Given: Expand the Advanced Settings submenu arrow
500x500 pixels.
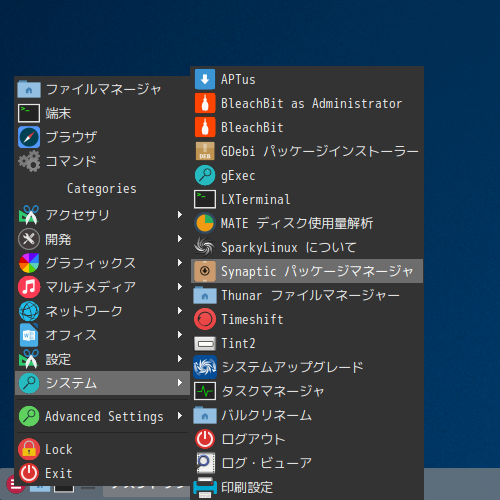Looking at the screenshot, I should (x=180, y=416).
